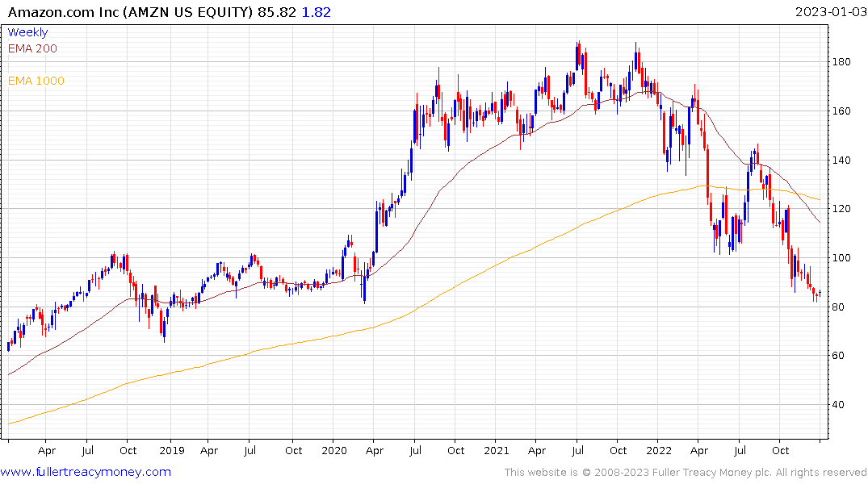Click the 2019 year label on the time axis
Viewport: 868px width, 484px height.
(x=172, y=450)
